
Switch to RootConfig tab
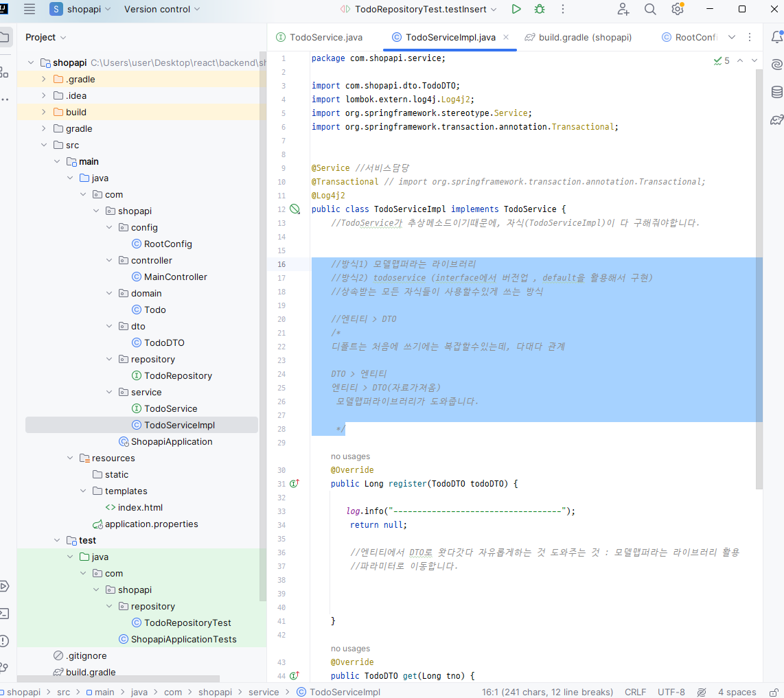tap(689, 37)
